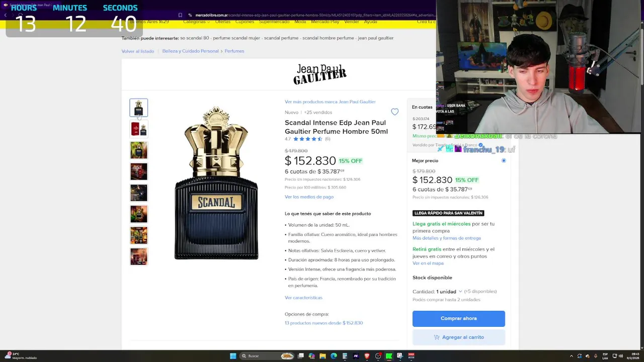Select the sixth product thumbnail
The height and width of the screenshot is (362, 644).
point(139,214)
